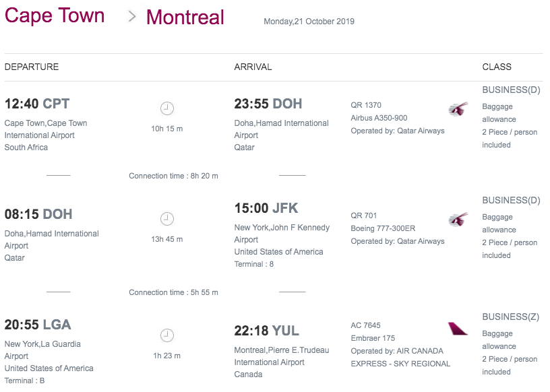This screenshot has width=550, height=392.
Task: Click the DEPARTURE column header
Action: [x=32, y=67]
